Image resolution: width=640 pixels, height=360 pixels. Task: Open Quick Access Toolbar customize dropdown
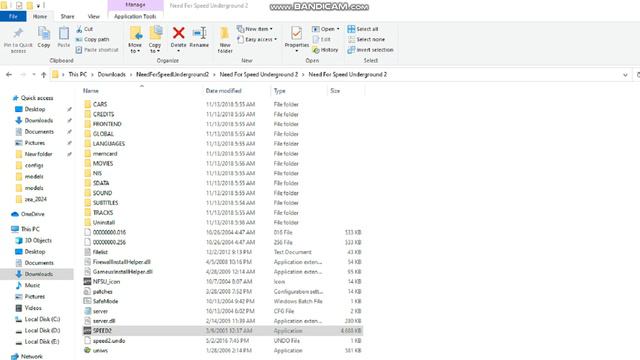tap(38, 6)
